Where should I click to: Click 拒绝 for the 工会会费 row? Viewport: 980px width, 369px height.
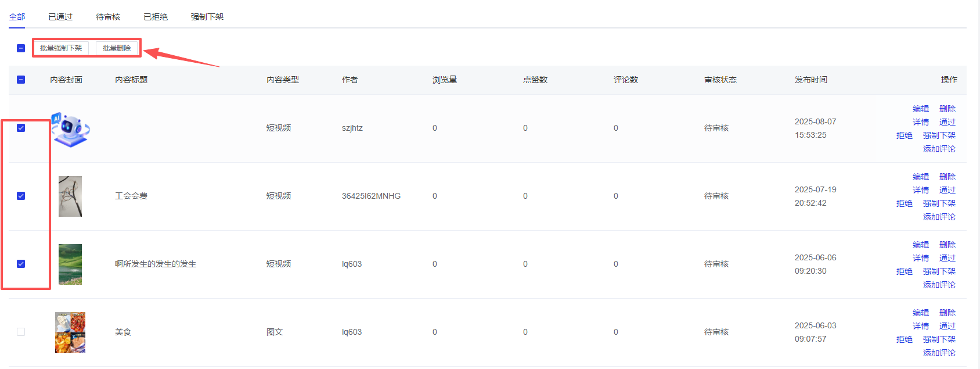(x=905, y=203)
